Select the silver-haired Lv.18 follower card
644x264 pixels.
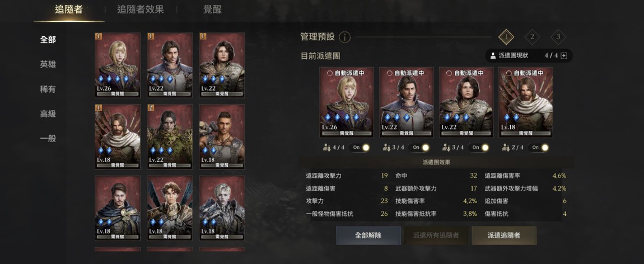pos(222,208)
